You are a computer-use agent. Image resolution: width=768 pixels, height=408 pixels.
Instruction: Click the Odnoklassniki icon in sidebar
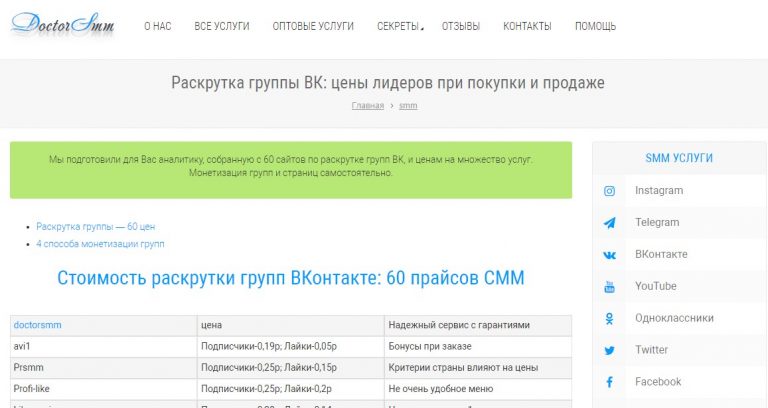(x=609, y=319)
